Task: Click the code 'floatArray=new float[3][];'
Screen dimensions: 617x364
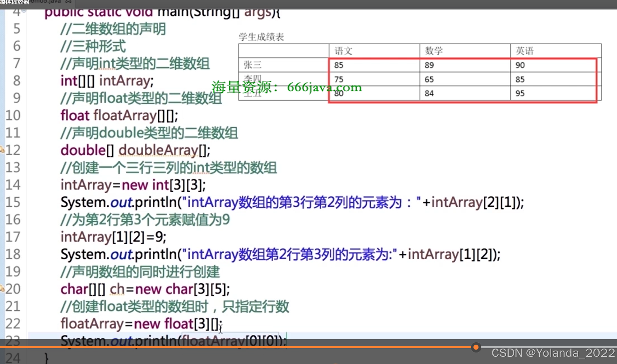Action: point(142,324)
